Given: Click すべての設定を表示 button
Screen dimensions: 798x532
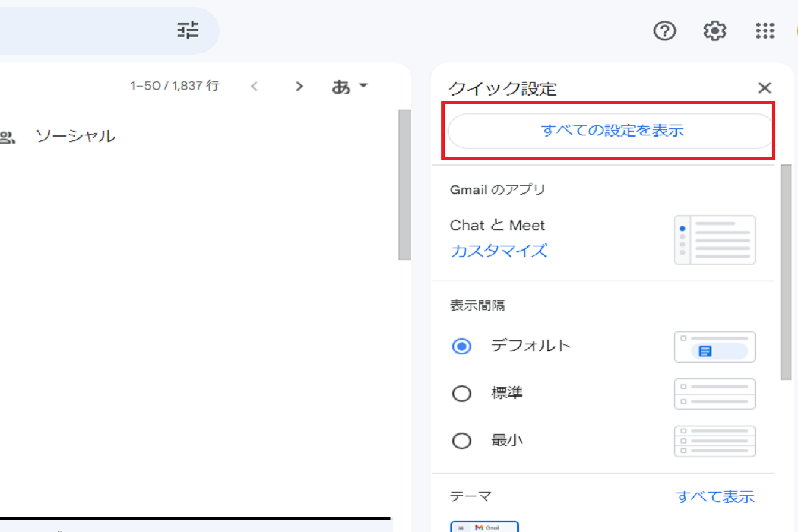Looking at the screenshot, I should (x=612, y=131).
